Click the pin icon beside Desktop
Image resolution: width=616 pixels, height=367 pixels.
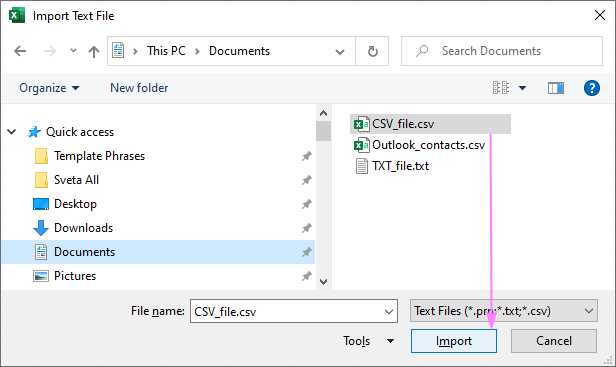tap(306, 204)
